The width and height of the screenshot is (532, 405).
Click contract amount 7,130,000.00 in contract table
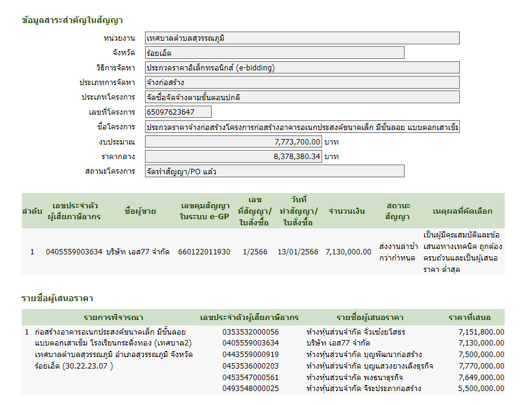(x=348, y=251)
